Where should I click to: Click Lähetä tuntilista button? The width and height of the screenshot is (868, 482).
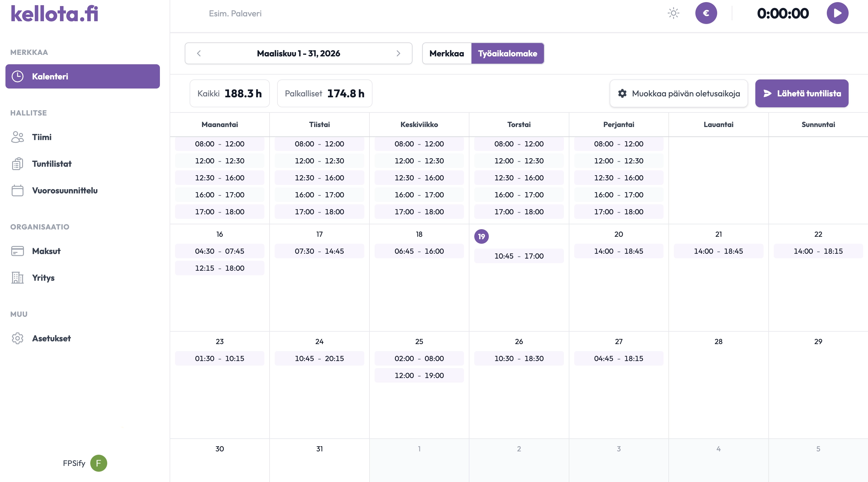(802, 93)
